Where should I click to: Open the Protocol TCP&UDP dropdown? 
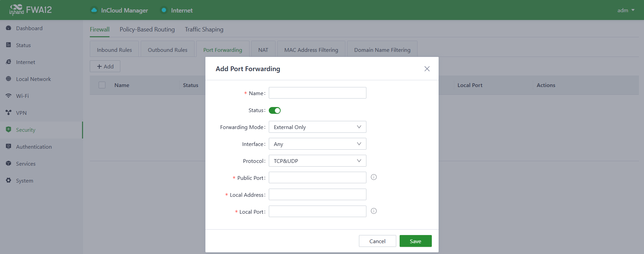[317, 161]
